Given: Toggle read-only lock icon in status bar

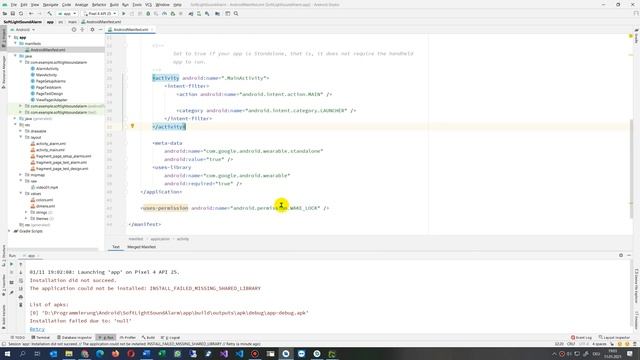Looking at the screenshot, I should [612, 344].
